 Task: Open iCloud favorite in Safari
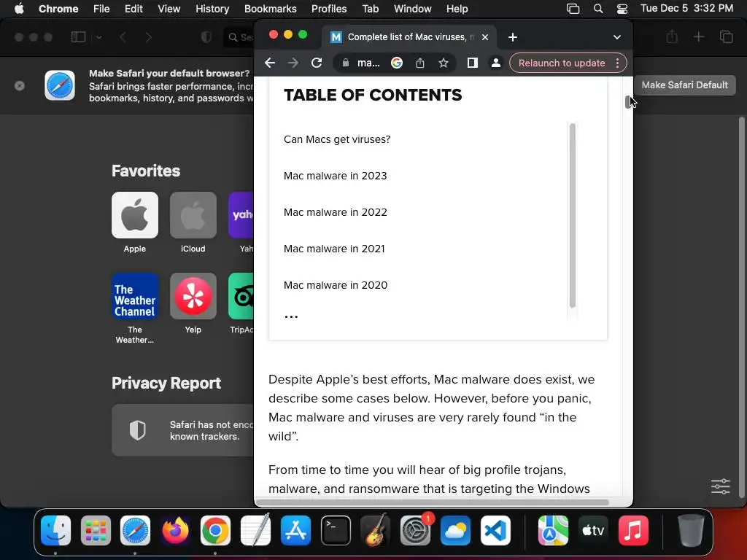193,215
